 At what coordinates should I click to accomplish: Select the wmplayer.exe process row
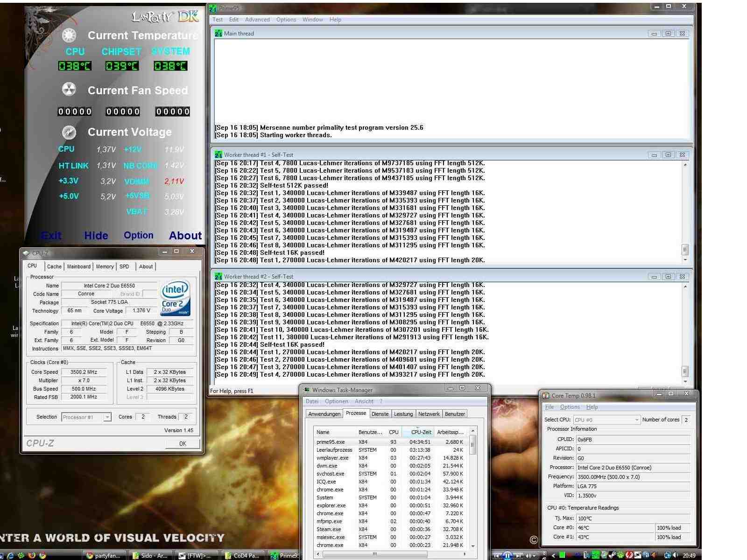(391, 458)
